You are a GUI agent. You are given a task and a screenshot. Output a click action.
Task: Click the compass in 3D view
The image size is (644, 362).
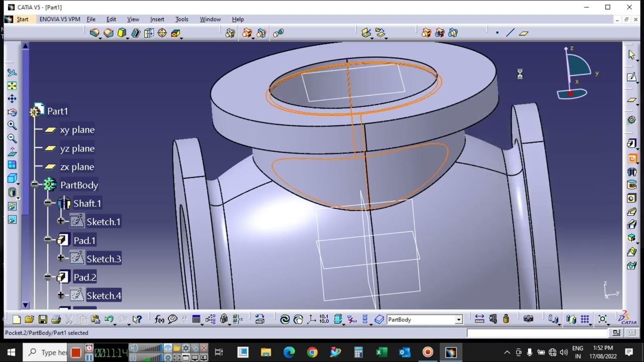point(576,74)
